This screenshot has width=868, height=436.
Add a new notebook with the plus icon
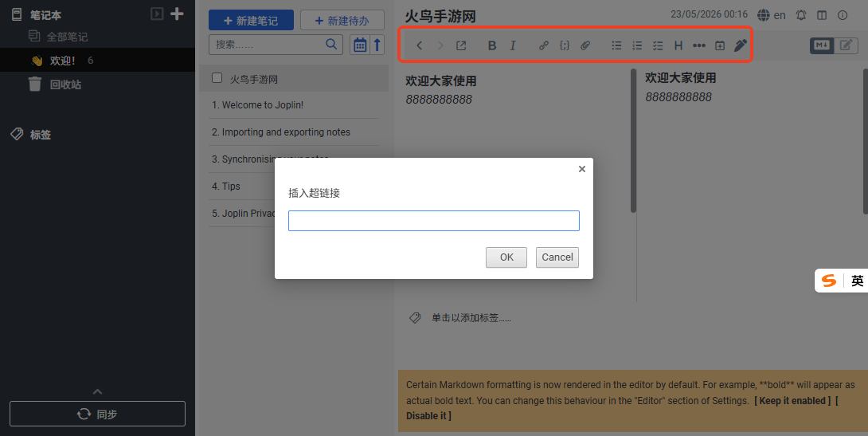[x=177, y=14]
